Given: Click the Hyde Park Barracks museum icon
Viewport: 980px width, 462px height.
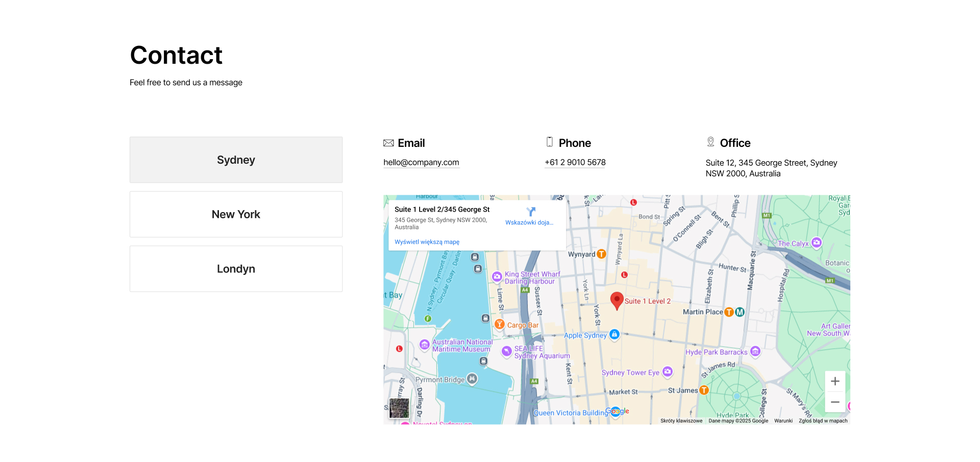Looking at the screenshot, I should pos(755,351).
